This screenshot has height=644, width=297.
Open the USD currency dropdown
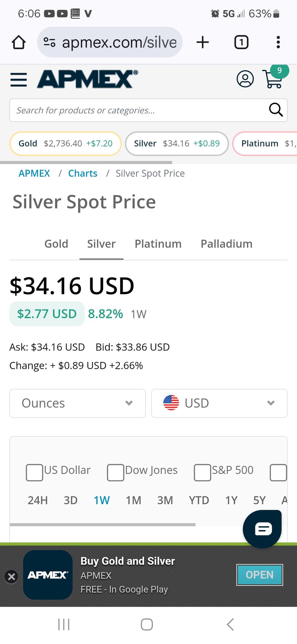coord(219,403)
